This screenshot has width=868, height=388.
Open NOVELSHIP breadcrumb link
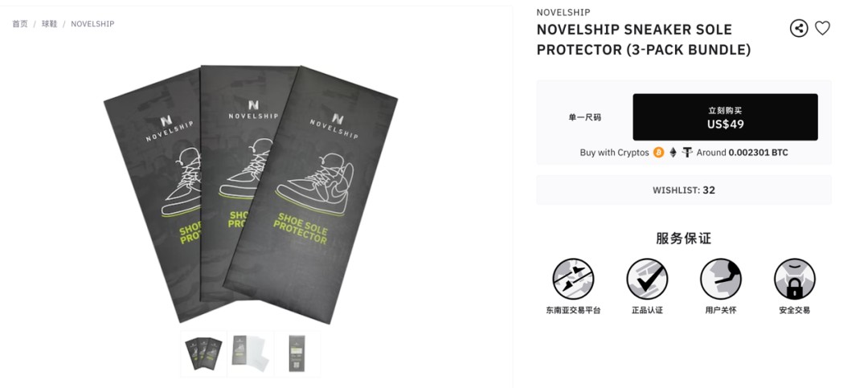pyautogui.click(x=92, y=24)
